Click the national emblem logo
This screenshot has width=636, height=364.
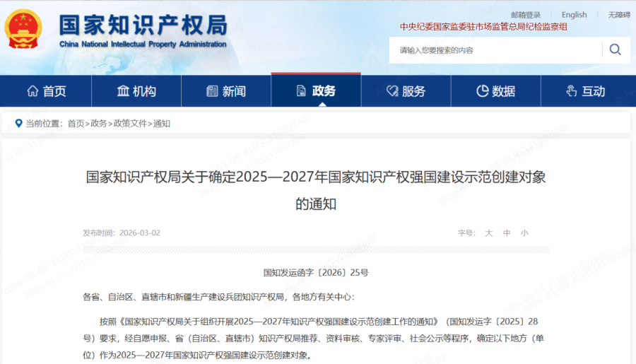(x=23, y=29)
